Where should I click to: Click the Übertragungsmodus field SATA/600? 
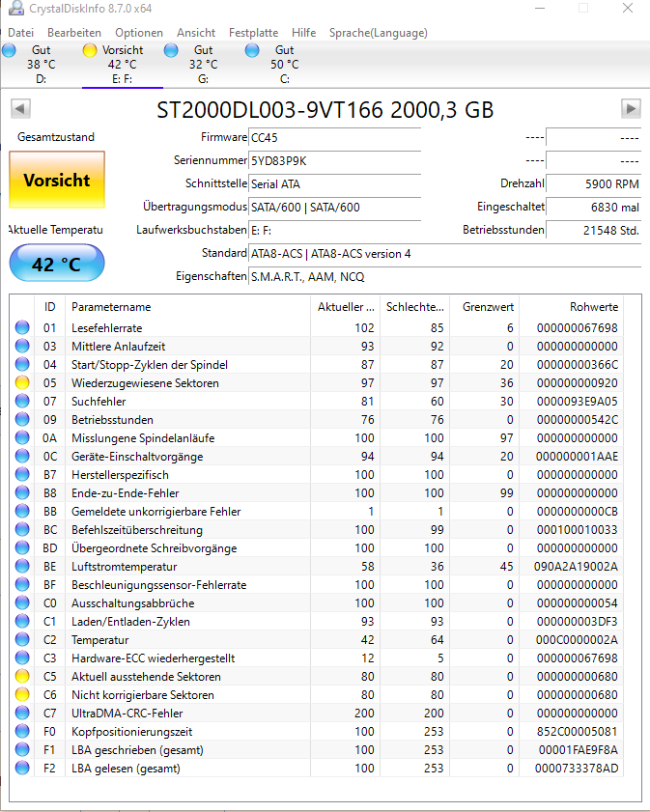[334, 208]
